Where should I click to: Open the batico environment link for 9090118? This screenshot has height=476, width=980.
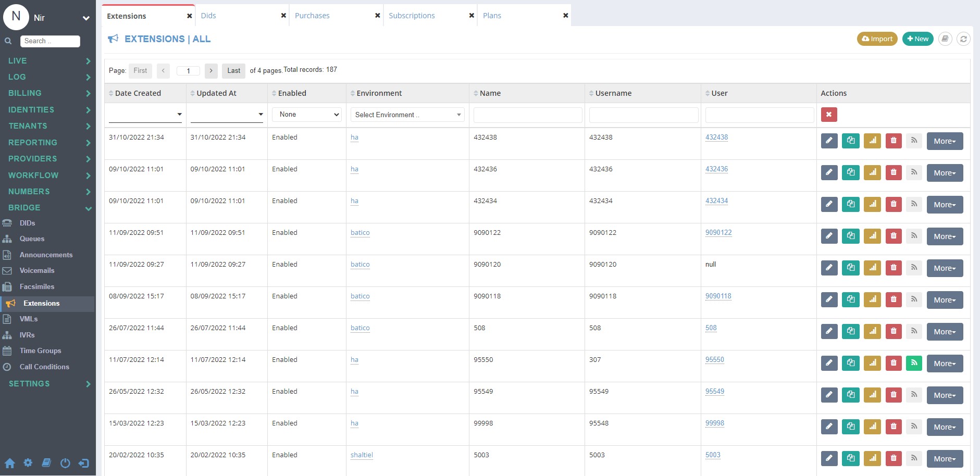360,296
